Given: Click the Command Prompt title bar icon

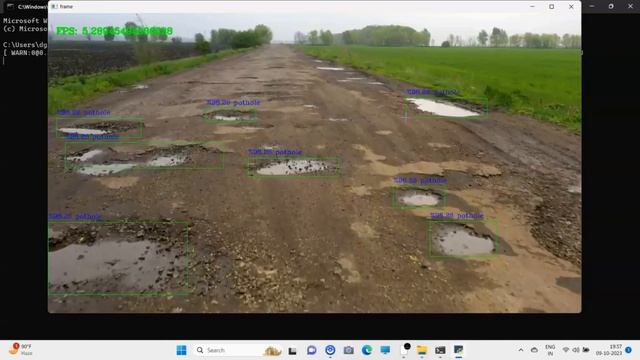Looking at the screenshot, I should click(x=10, y=7).
